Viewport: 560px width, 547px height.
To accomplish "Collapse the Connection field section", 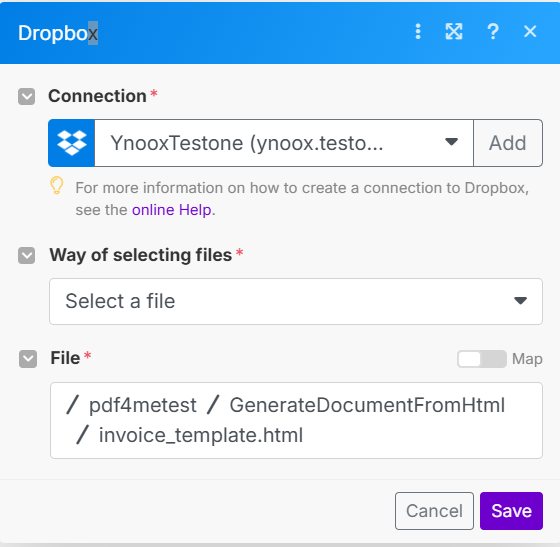I will pyautogui.click(x=26, y=97).
